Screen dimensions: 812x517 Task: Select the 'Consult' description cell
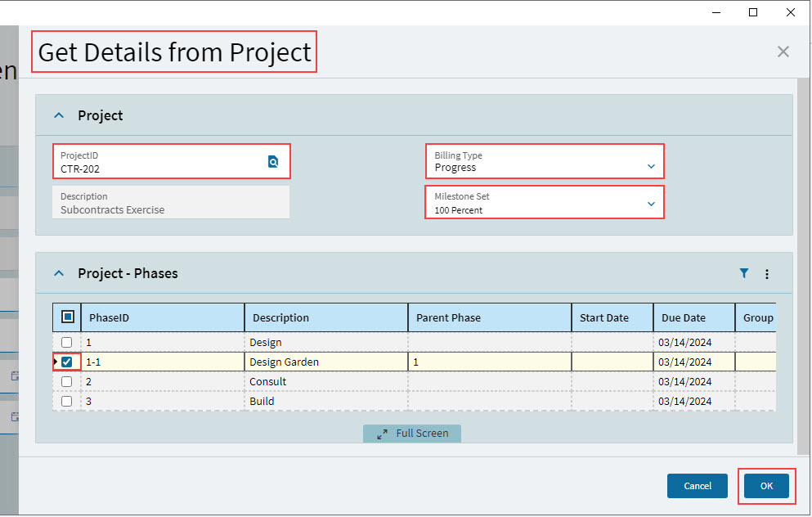coord(326,381)
